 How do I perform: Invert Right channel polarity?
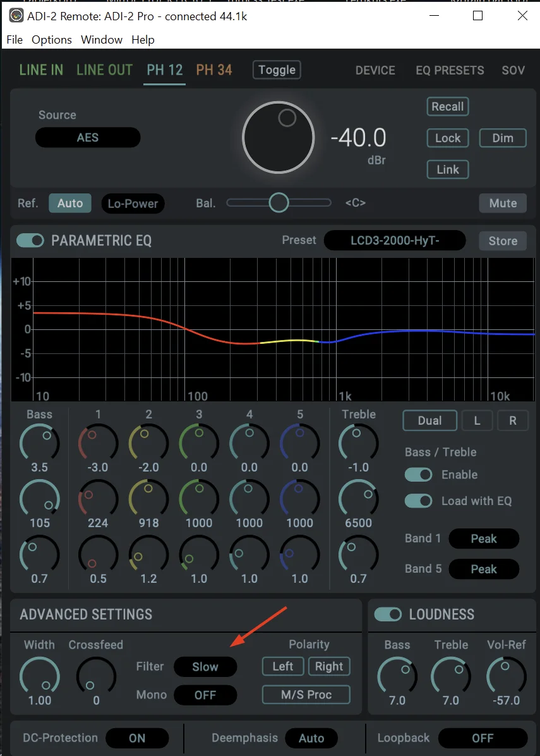[x=329, y=666]
